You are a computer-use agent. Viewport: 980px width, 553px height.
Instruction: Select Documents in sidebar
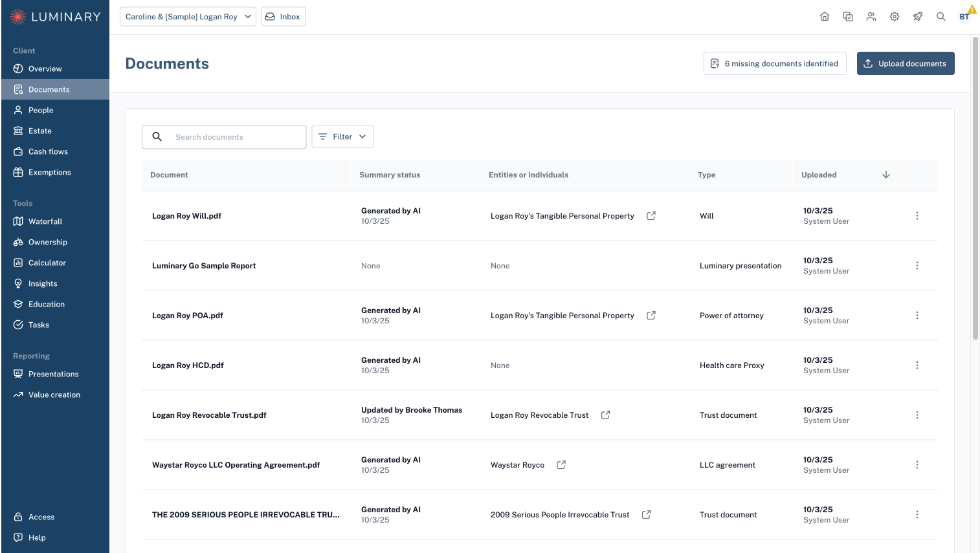point(55,89)
